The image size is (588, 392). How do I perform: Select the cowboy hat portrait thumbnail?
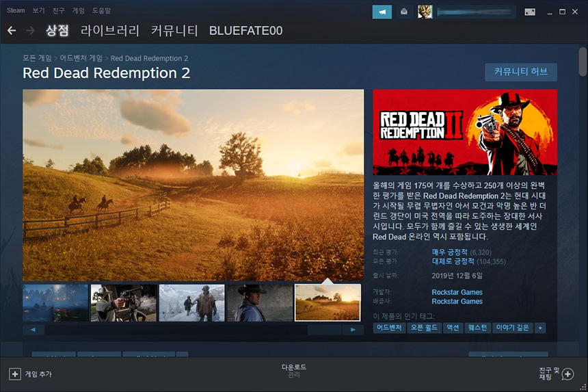(260, 302)
